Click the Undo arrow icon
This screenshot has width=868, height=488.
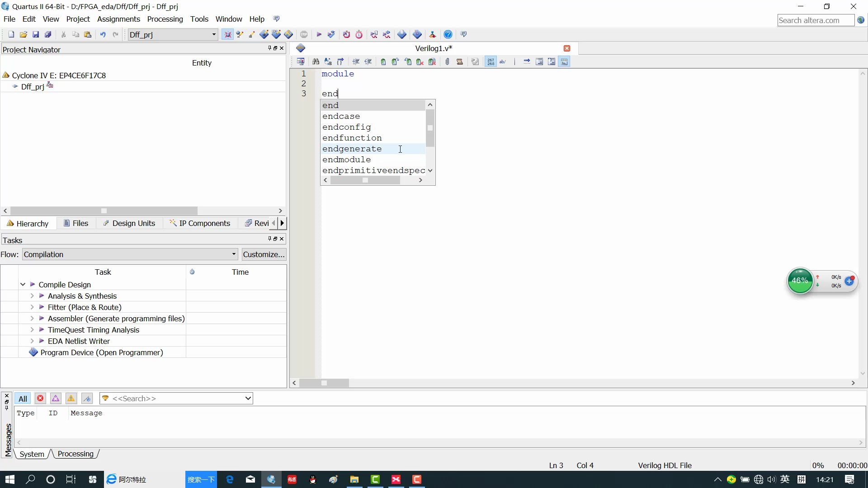click(103, 34)
